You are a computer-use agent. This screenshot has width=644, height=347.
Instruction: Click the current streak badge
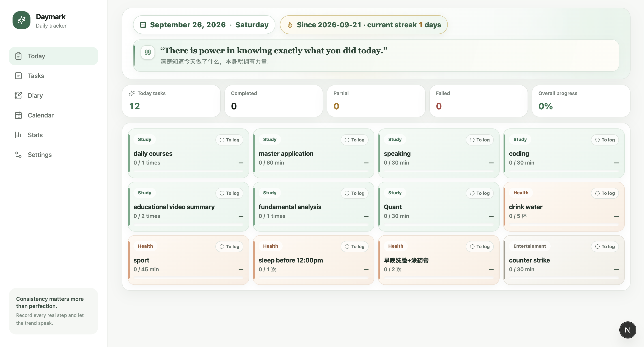pyautogui.click(x=364, y=25)
